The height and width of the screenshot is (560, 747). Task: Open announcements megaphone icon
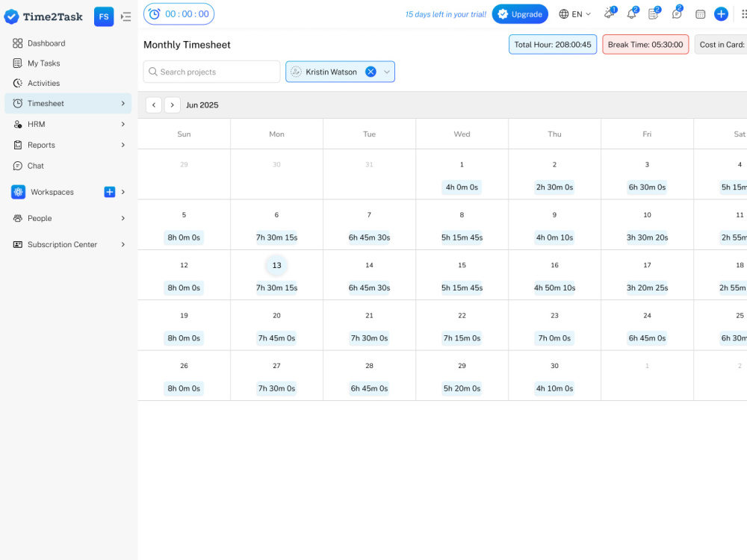pyautogui.click(x=609, y=13)
